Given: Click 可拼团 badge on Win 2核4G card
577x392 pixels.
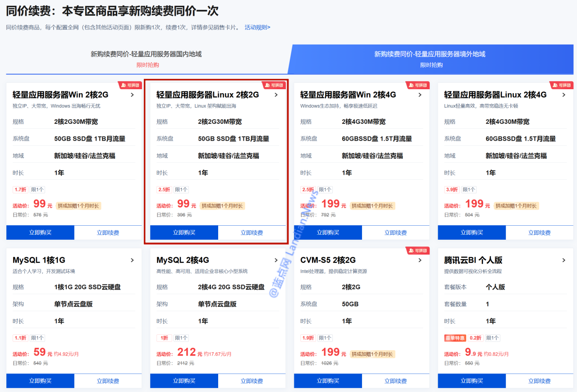Looking at the screenshot, I should click(417, 85).
